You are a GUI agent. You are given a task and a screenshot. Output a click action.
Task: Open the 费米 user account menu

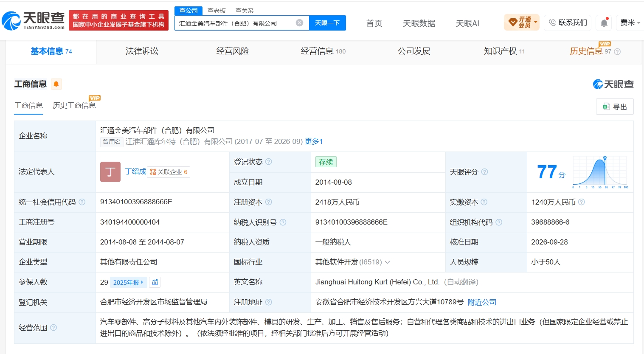(x=630, y=22)
